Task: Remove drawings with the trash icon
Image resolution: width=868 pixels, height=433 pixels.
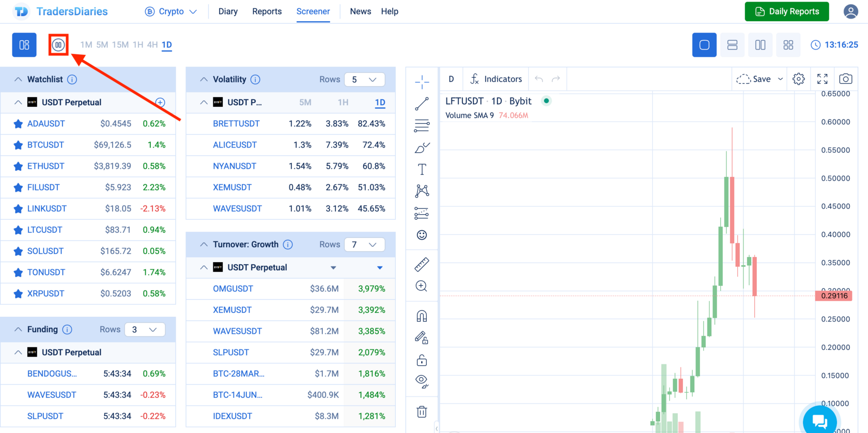Action: pyautogui.click(x=422, y=412)
